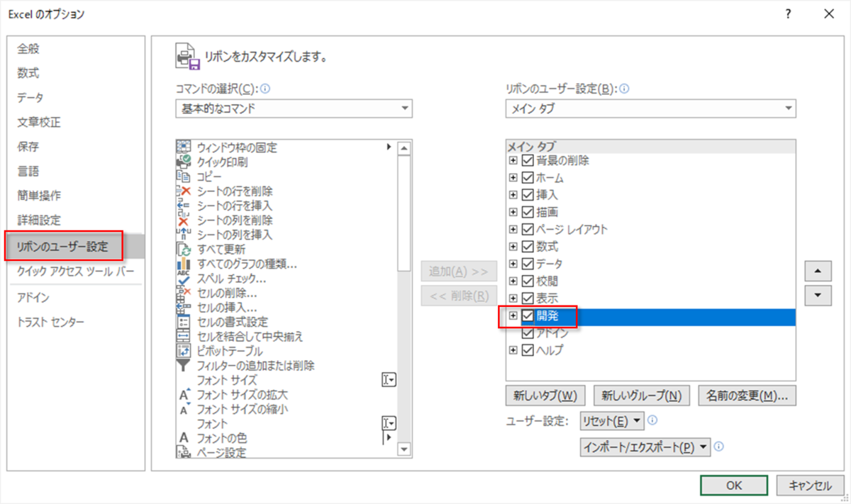Click the フォントの色 icon
Viewport: 851px width, 504px height.
[x=183, y=438]
